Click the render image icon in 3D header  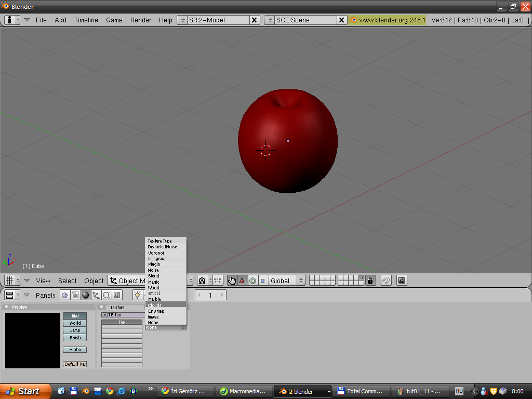(x=401, y=281)
